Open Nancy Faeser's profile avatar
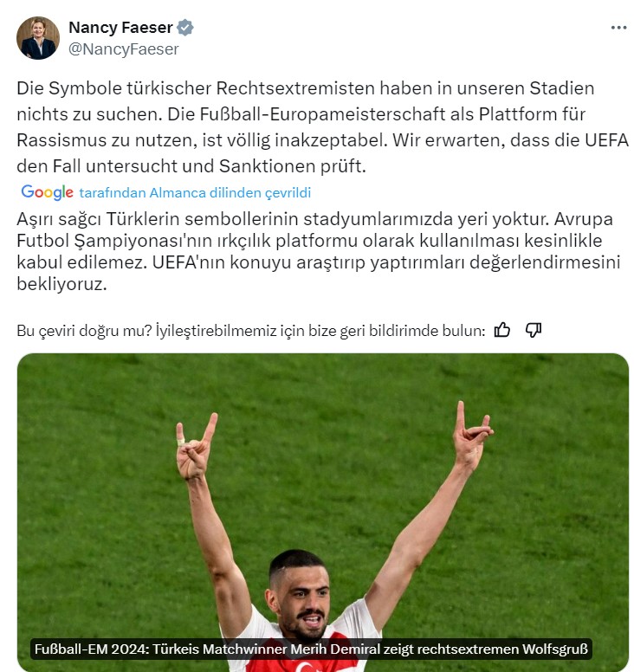 point(38,38)
